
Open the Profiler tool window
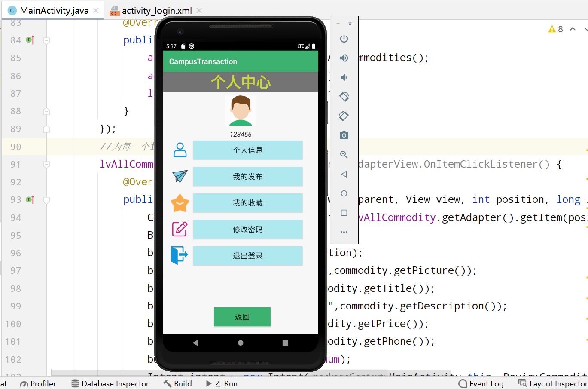pos(38,383)
